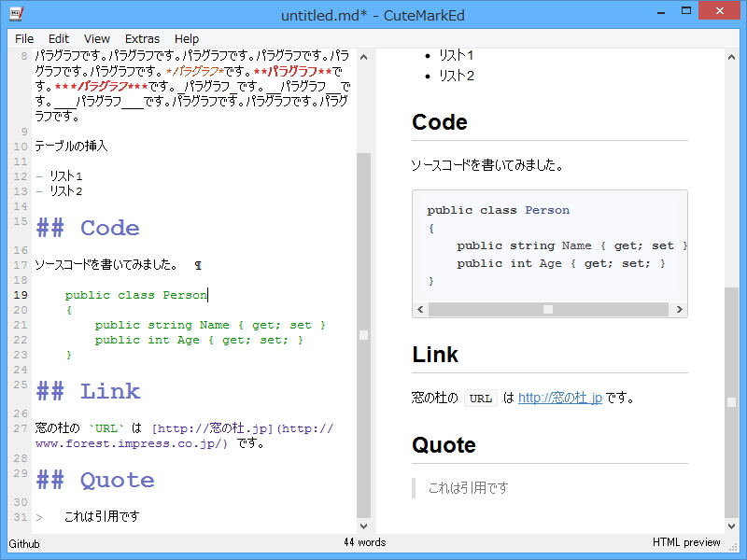The width and height of the screenshot is (747, 560).
Task: Click the editor scrollbar down arrow
Action: tap(363, 525)
